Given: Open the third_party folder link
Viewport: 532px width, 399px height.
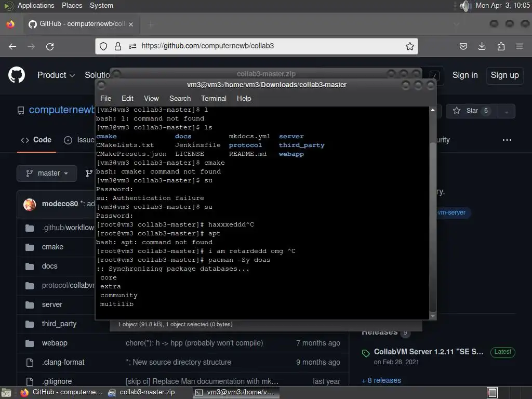Looking at the screenshot, I should (x=59, y=324).
